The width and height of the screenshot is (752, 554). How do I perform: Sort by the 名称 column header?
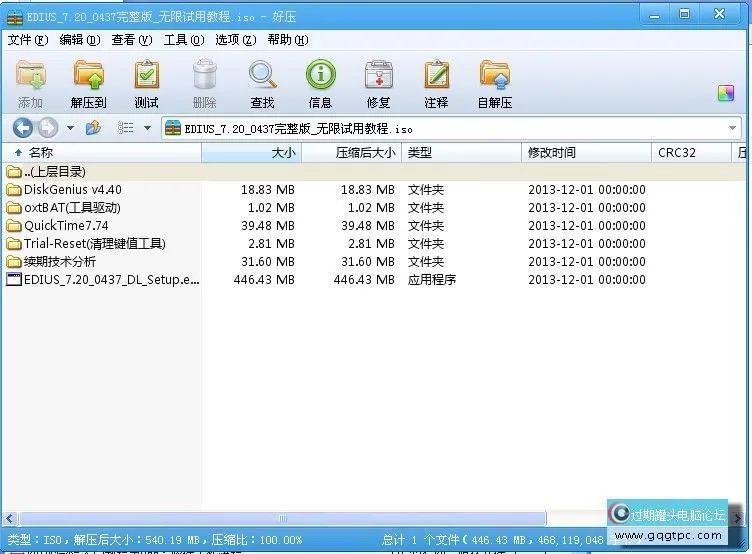pos(102,153)
